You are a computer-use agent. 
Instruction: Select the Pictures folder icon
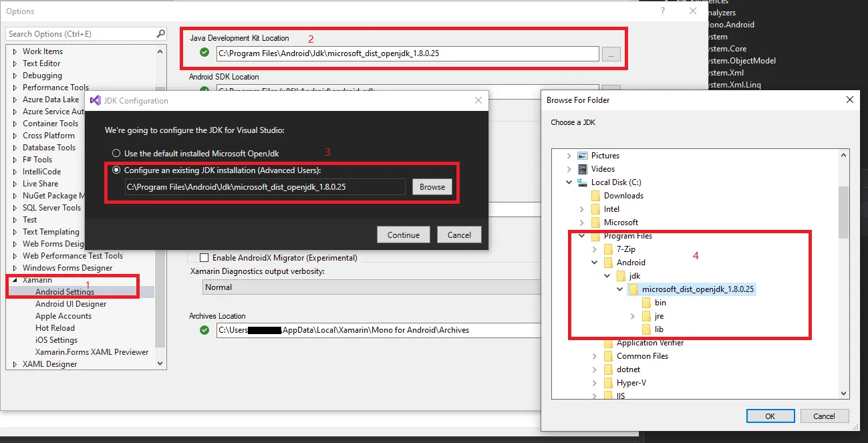pyautogui.click(x=582, y=156)
